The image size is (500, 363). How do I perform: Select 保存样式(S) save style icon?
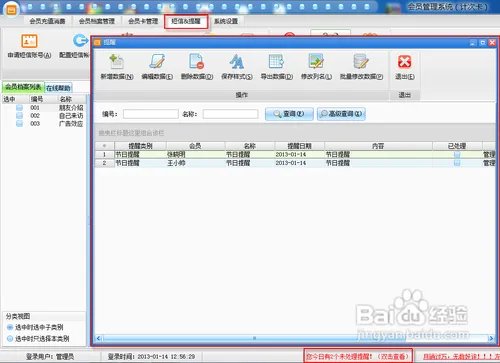[x=237, y=62]
